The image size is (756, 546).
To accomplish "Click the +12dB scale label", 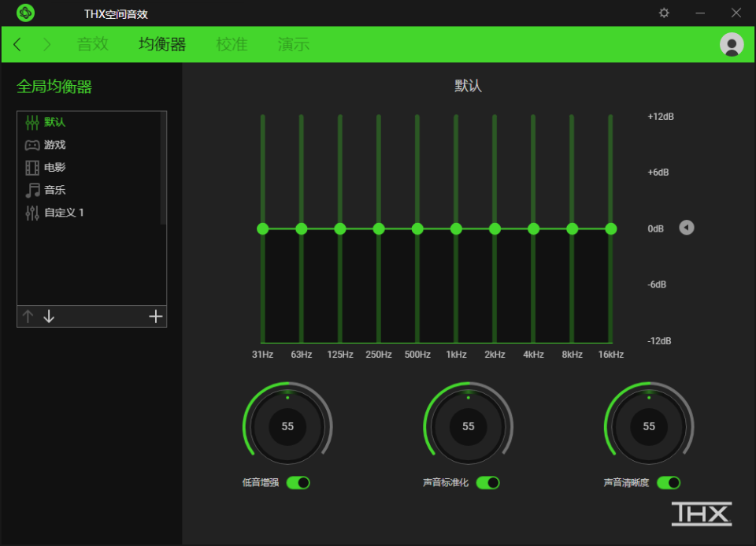I will tap(661, 117).
